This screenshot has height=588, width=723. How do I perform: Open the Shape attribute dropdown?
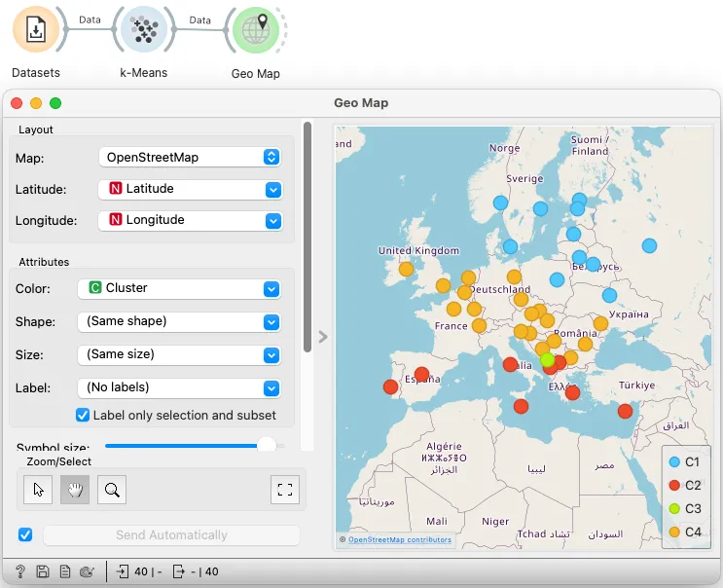pyautogui.click(x=179, y=322)
